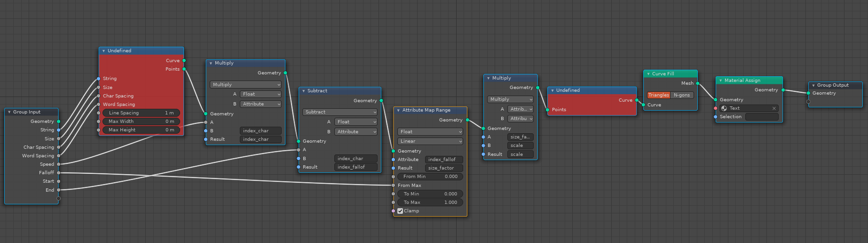The width and height of the screenshot is (868, 243).
Task: Open the Linear interpolation dropdown
Action: (x=430, y=141)
